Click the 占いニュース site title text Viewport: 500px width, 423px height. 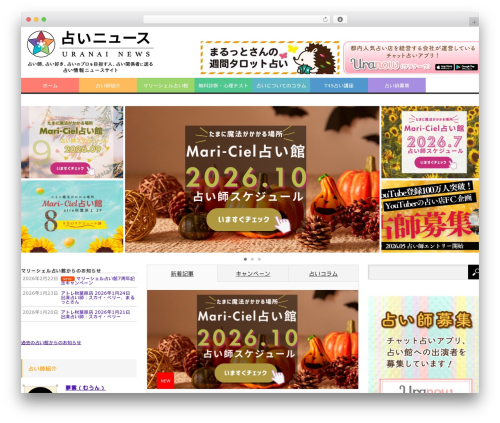(x=106, y=38)
